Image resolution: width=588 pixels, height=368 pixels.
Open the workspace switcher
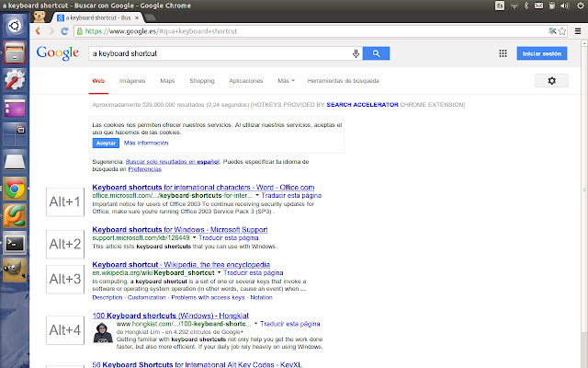pyautogui.click(x=15, y=134)
